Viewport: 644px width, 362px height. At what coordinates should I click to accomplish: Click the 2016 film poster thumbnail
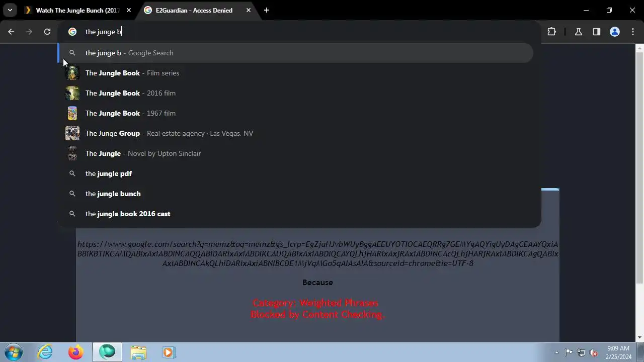click(72, 93)
